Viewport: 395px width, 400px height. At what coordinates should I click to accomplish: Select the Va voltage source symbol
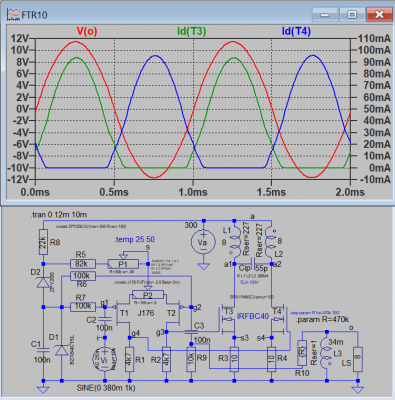click(203, 242)
